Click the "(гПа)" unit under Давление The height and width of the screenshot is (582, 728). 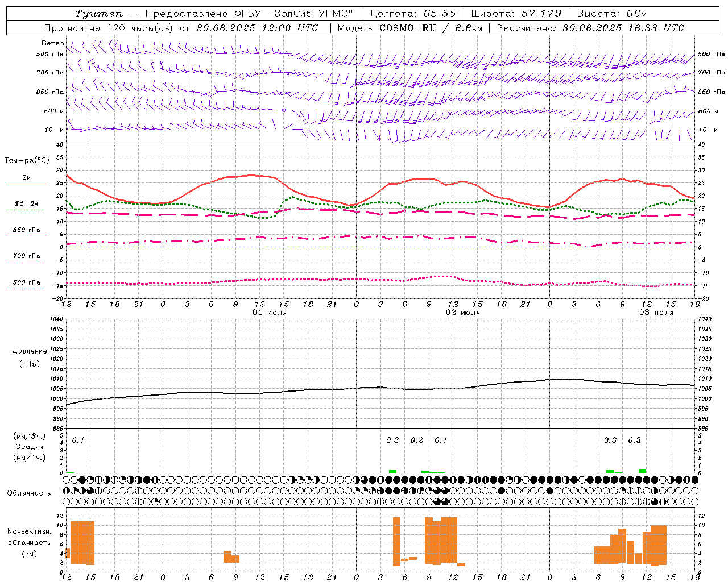coord(29,364)
